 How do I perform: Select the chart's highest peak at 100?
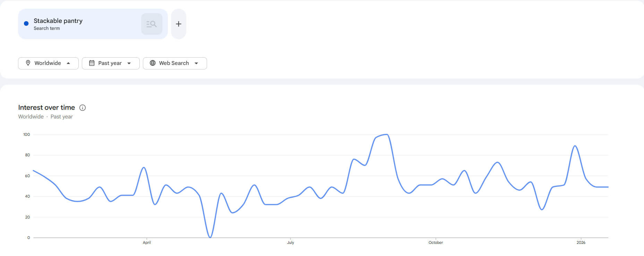coord(386,134)
